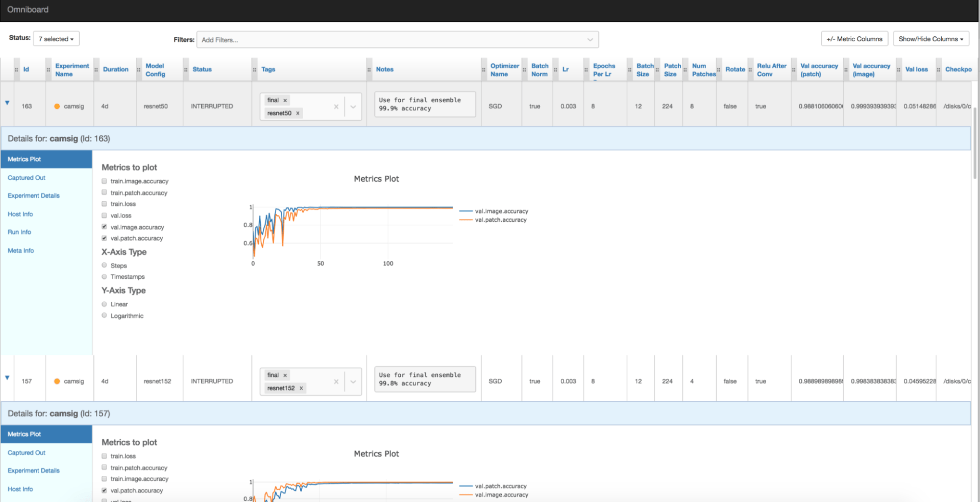
Task: Open Captured Out tab for run 163
Action: 27,178
